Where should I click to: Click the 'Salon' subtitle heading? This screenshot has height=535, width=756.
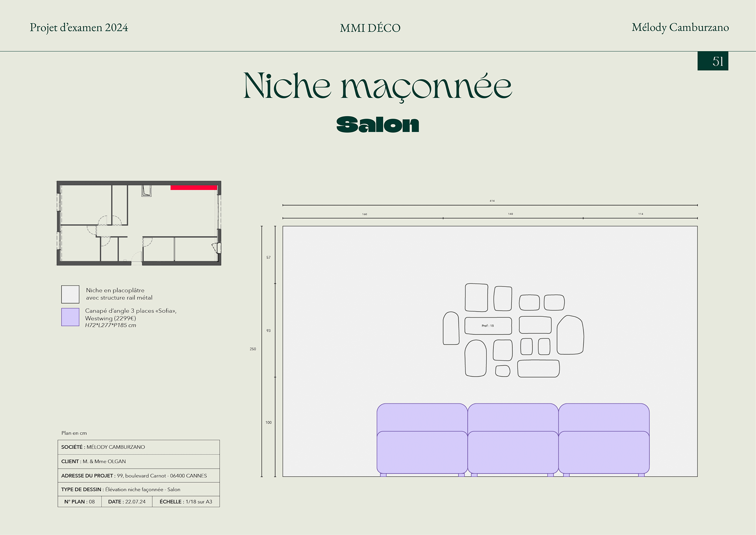click(x=378, y=124)
